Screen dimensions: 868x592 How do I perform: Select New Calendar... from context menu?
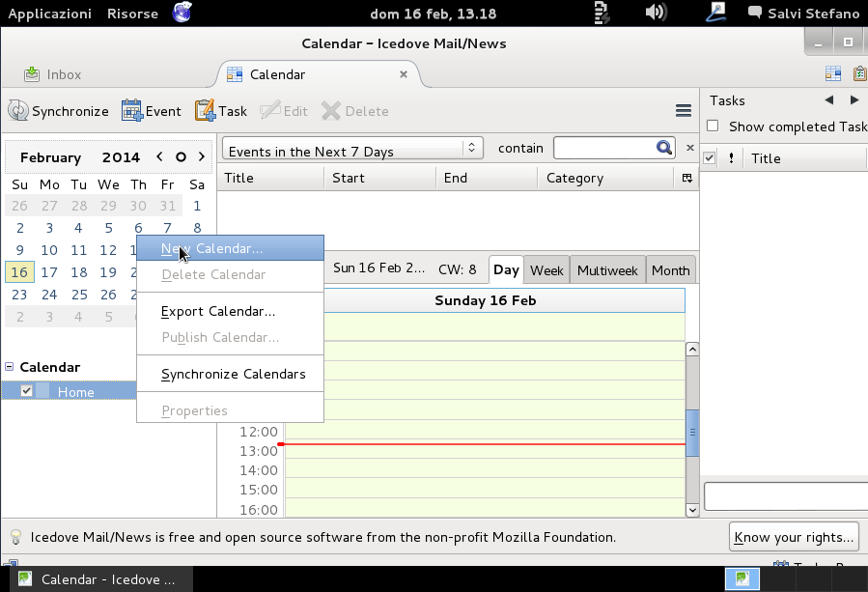click(211, 248)
